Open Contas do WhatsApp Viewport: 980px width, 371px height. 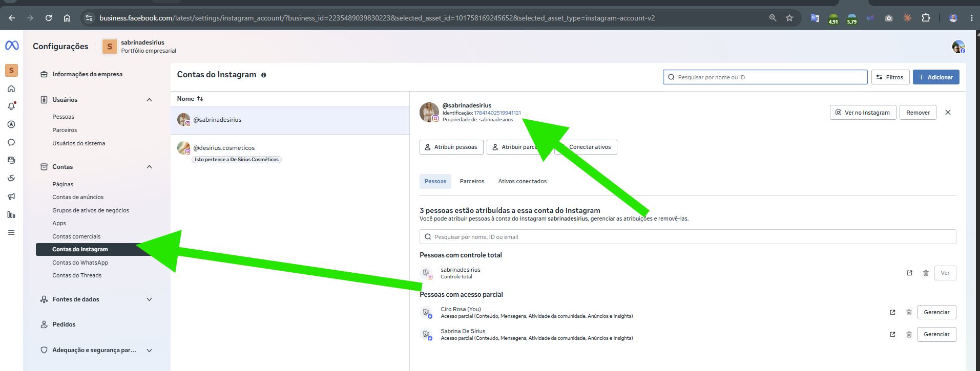click(x=80, y=263)
